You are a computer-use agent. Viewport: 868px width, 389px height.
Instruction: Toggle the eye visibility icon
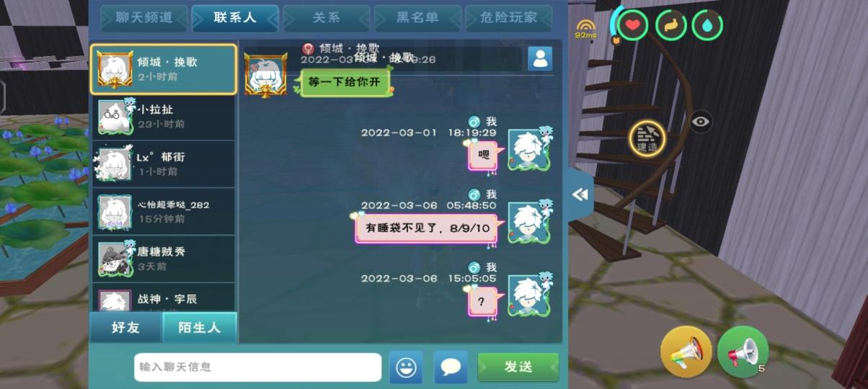click(x=701, y=122)
